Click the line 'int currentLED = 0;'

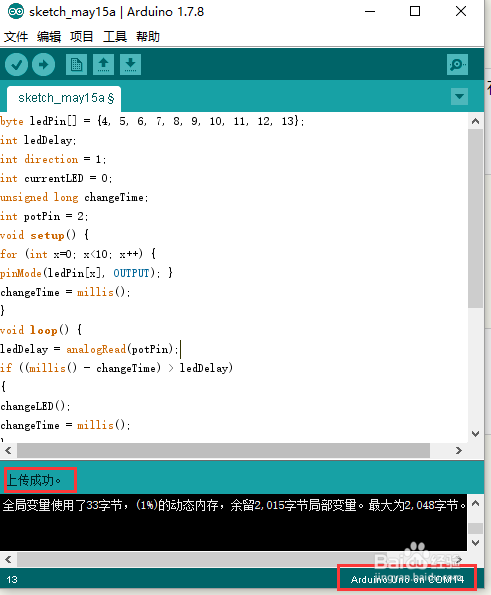pyautogui.click(x=56, y=178)
